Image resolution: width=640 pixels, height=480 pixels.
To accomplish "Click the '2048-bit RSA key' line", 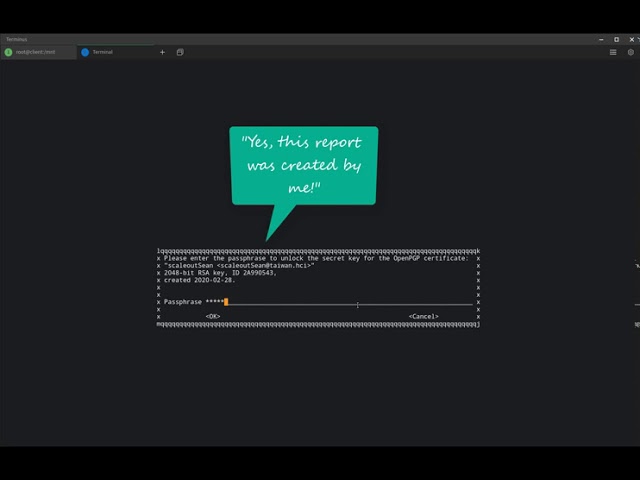I will (x=220, y=273).
